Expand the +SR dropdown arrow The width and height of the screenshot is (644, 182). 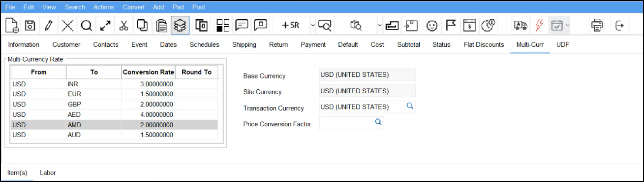pyautogui.click(x=313, y=25)
